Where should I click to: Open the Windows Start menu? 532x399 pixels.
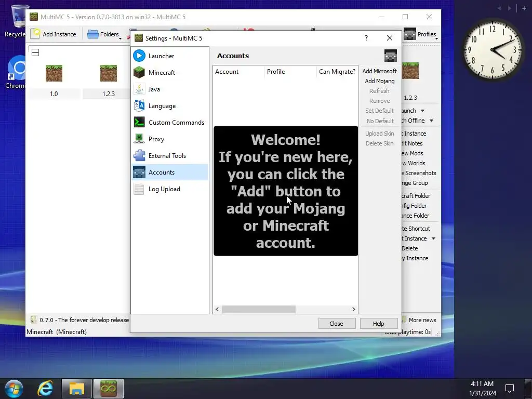14,389
